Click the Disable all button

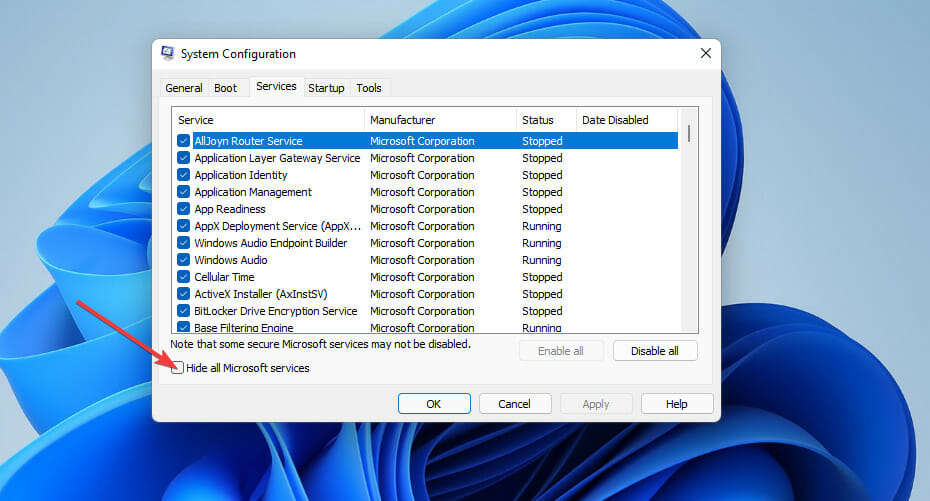(655, 351)
